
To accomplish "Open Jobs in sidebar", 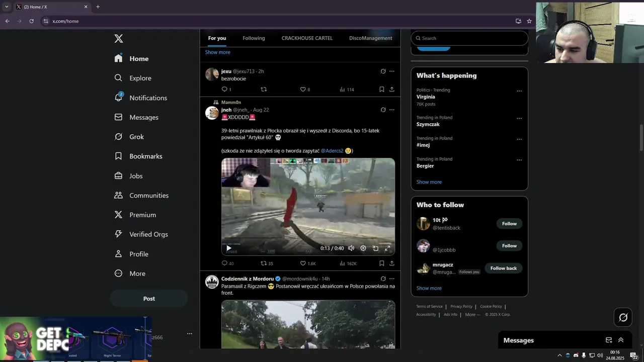I will (128, 176).
